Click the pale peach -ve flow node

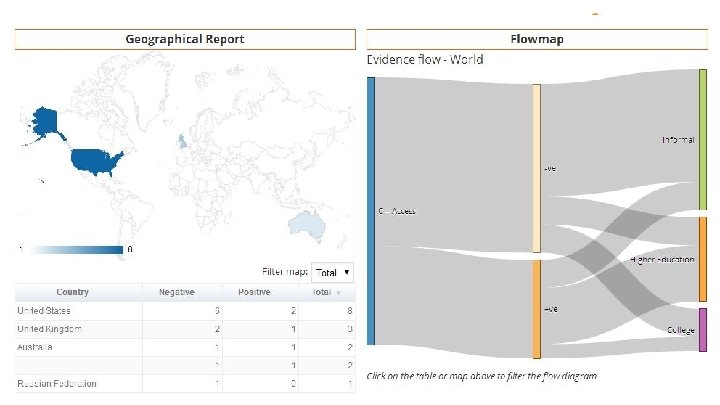pyautogui.click(x=536, y=168)
